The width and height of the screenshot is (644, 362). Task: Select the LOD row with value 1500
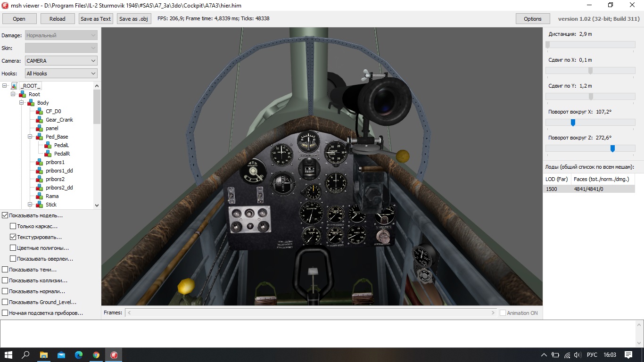click(x=589, y=189)
